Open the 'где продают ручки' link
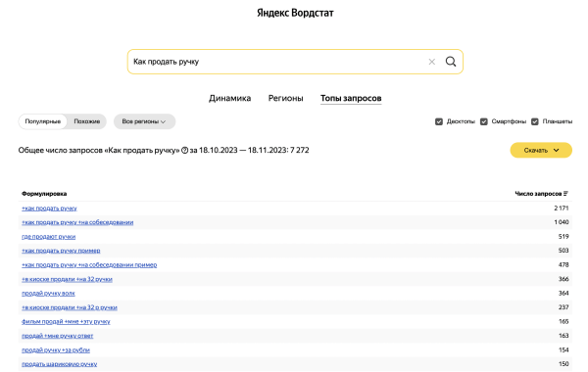Screen dimensions: 588x372 48,237
